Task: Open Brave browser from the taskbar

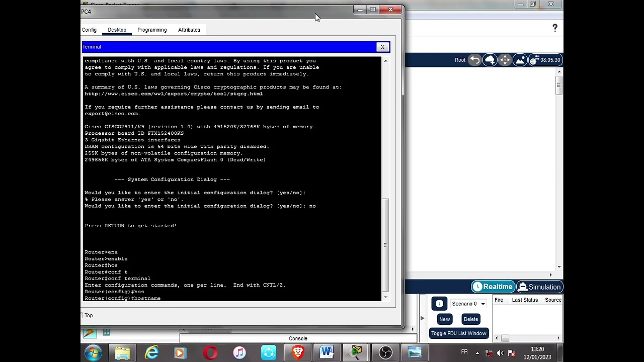Action: coord(298,353)
